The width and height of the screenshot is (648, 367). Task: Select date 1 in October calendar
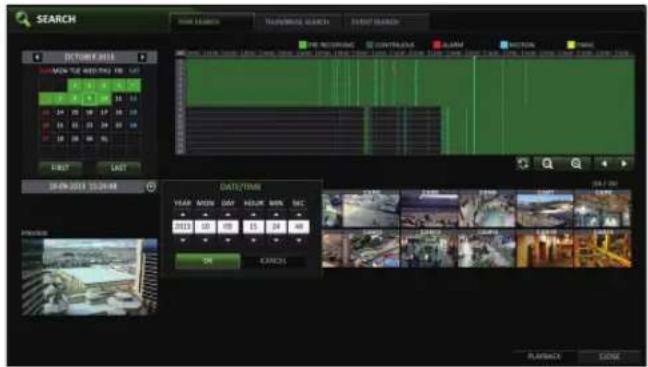pyautogui.click(x=75, y=86)
